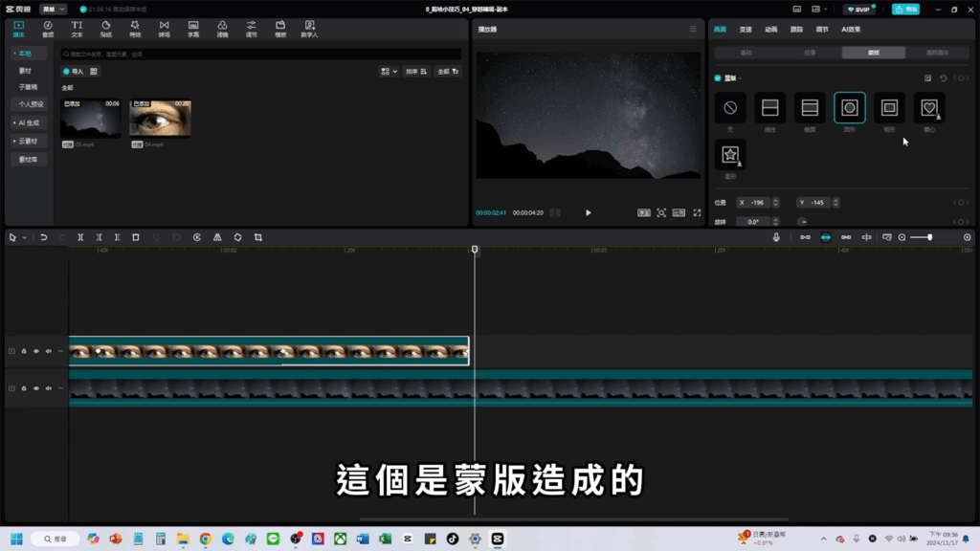980x551 pixels.
Task: Click the SVIP button
Action: click(859, 10)
